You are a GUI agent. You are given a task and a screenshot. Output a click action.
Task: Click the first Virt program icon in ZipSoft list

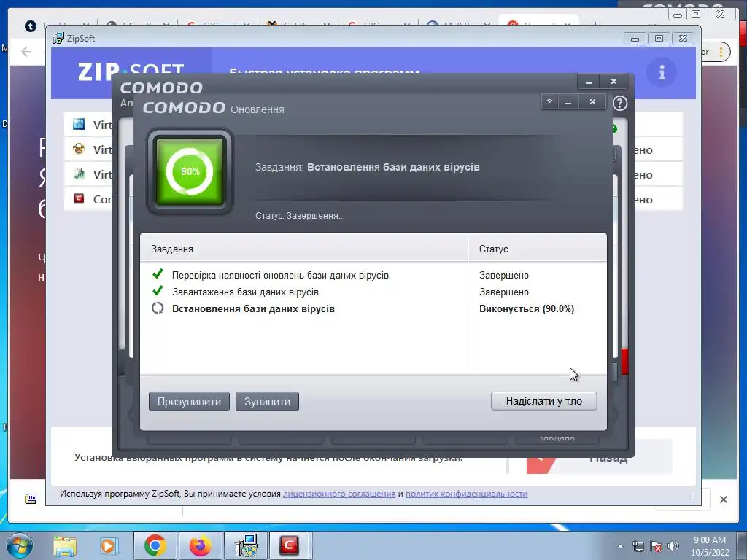(x=79, y=124)
